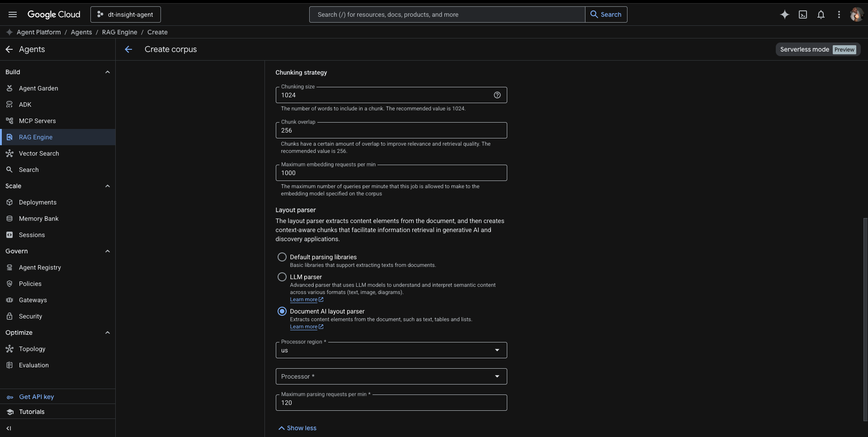Navigate to Topology in the sidebar
868x437 pixels.
tap(57, 349)
